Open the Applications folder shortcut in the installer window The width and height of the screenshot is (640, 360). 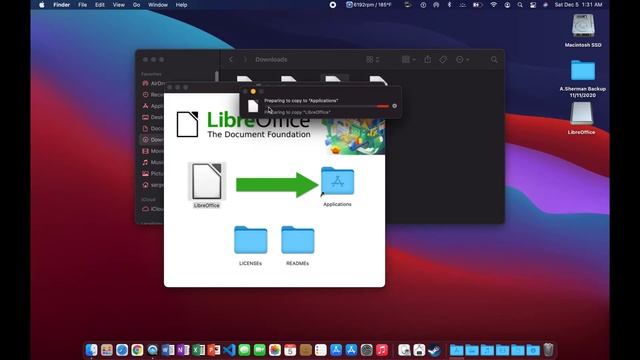tap(337, 181)
